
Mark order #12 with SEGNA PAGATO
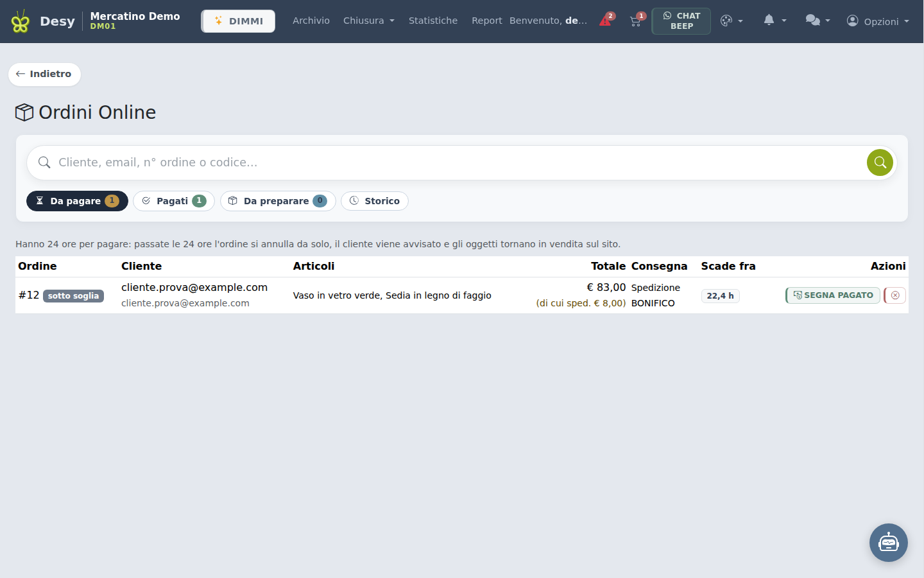[x=833, y=295]
